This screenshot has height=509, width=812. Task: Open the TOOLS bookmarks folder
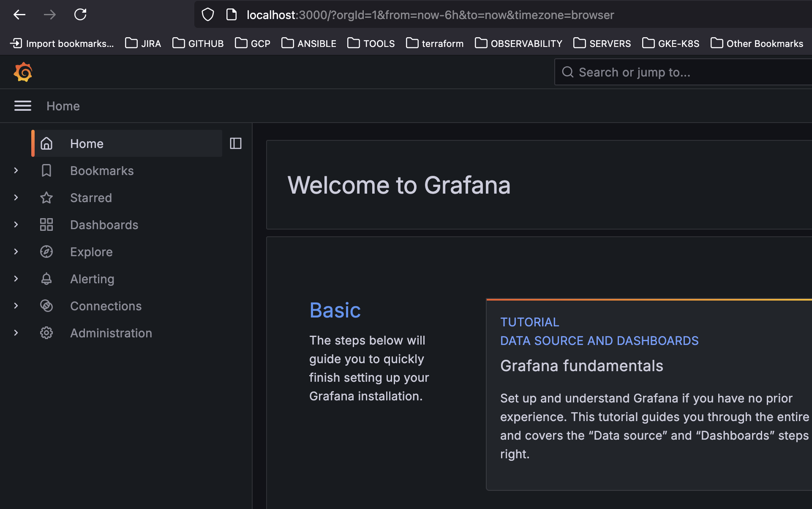[371, 44]
